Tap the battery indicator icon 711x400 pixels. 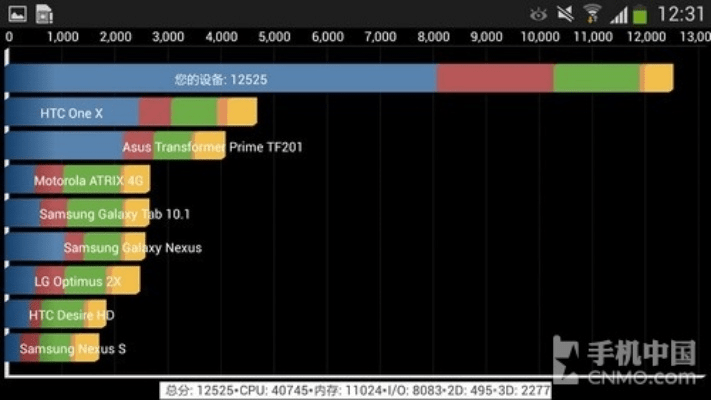pyautogui.click(x=640, y=13)
